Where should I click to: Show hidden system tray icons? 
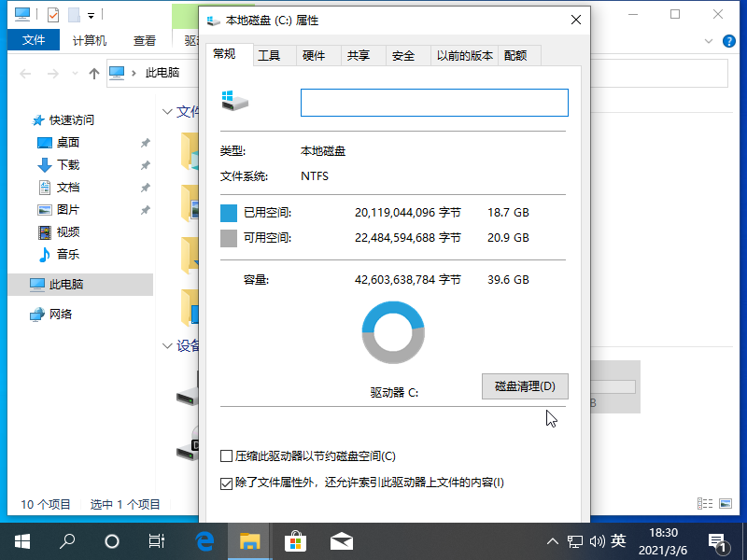coord(552,541)
